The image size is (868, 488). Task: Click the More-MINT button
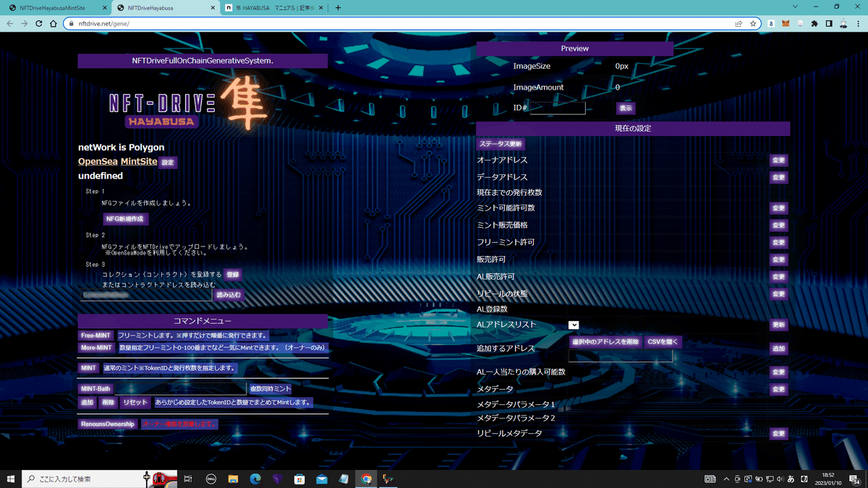[x=96, y=348]
